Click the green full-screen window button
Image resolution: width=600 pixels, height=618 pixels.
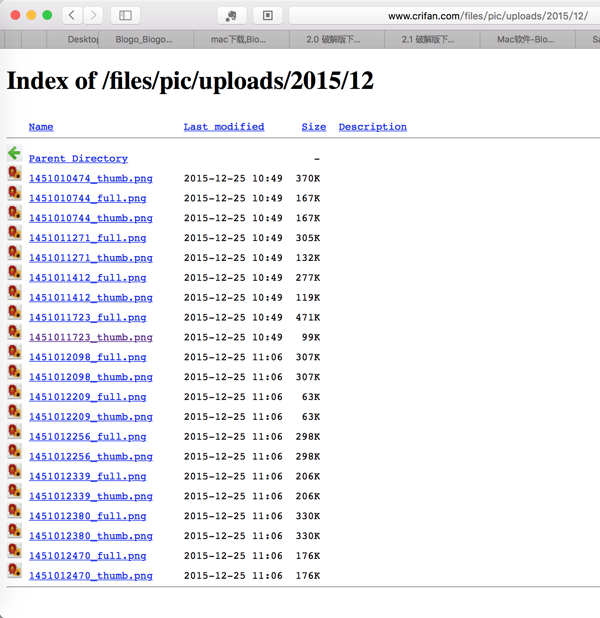47,15
